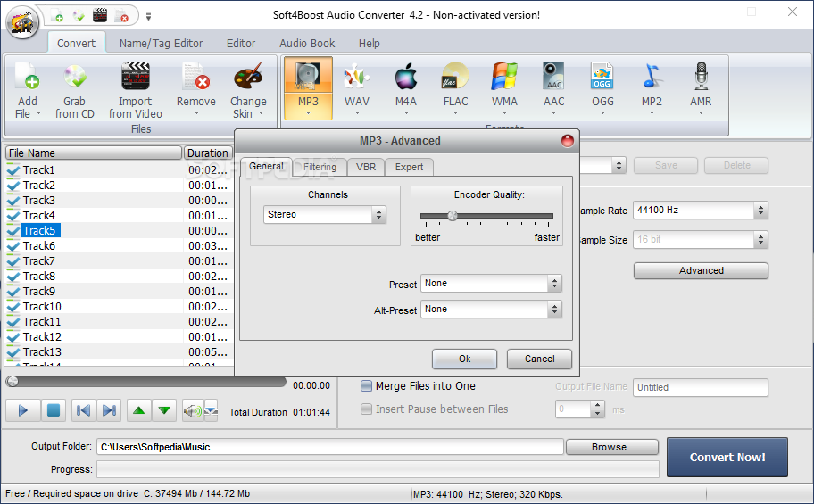Open the Editor ribbon tab
This screenshot has width=814, height=504.
tap(241, 44)
